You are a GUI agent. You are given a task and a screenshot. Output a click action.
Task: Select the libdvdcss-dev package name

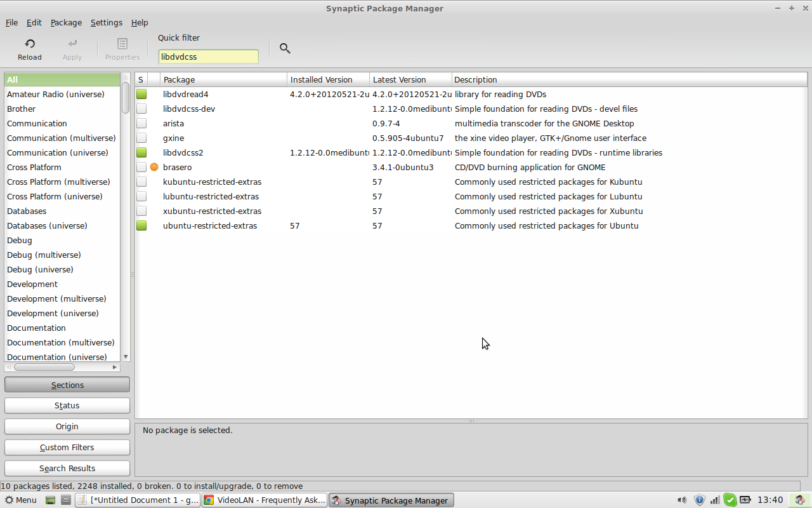(189, 109)
